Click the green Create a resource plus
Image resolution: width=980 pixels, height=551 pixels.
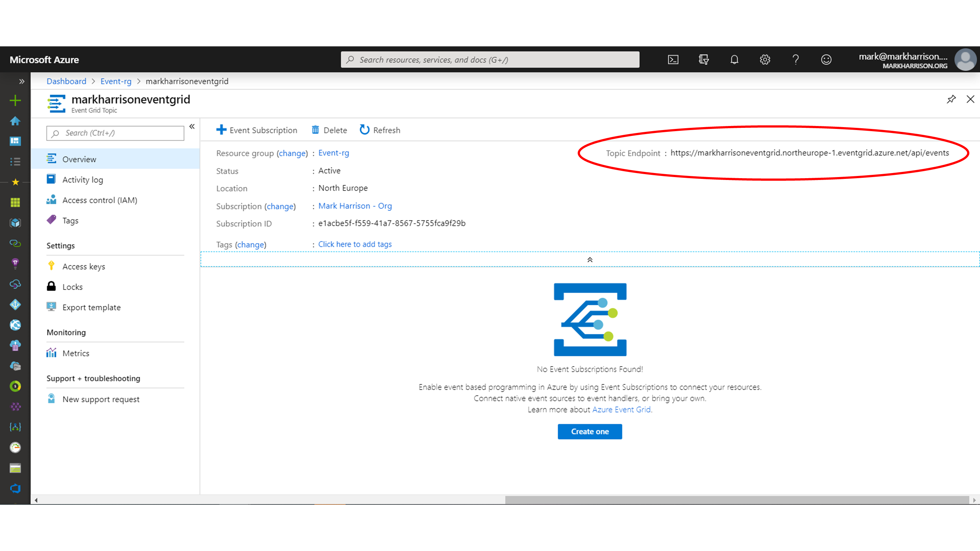15,100
